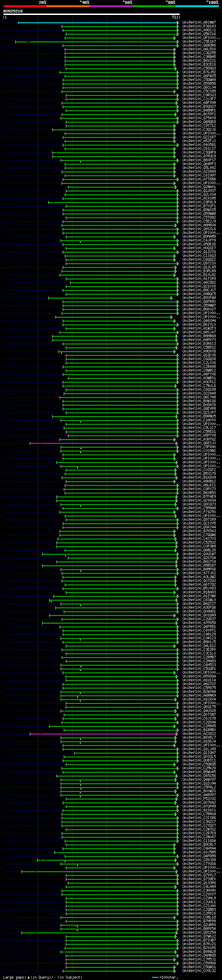
Task: Select the label UniRef100_Q59858
Action: [x=199, y=84]
